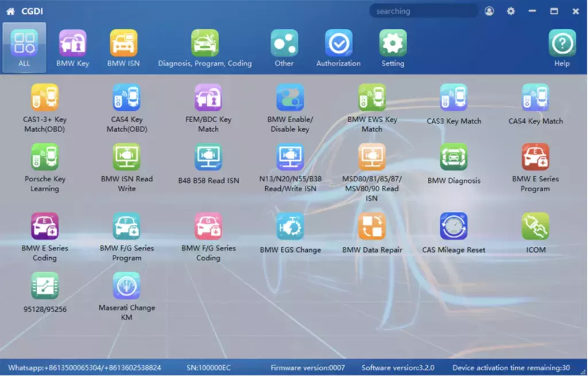
Task: Open CAS Mileage Reset tool
Action: pos(454,226)
